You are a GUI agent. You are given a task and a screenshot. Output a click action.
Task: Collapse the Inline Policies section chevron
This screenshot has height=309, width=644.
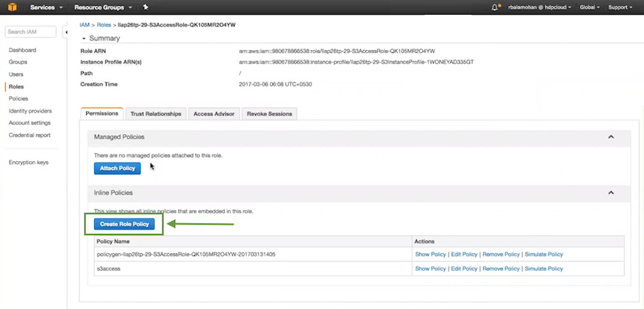(x=611, y=193)
